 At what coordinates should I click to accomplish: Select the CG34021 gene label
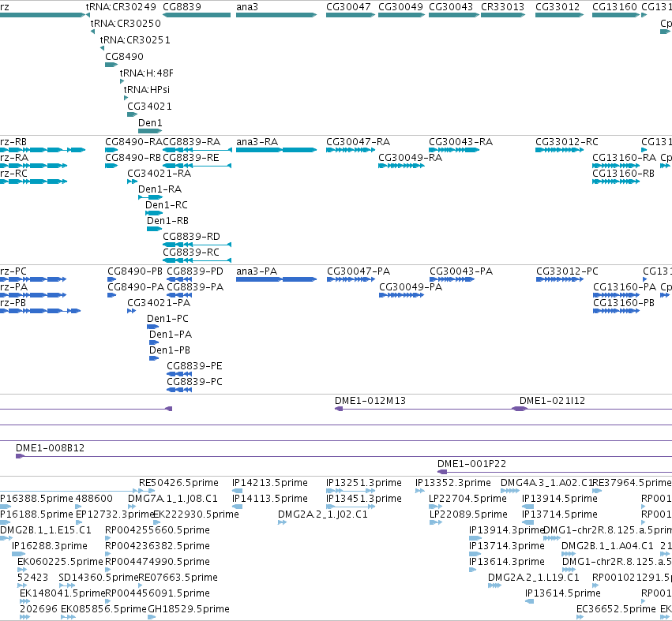tap(149, 107)
